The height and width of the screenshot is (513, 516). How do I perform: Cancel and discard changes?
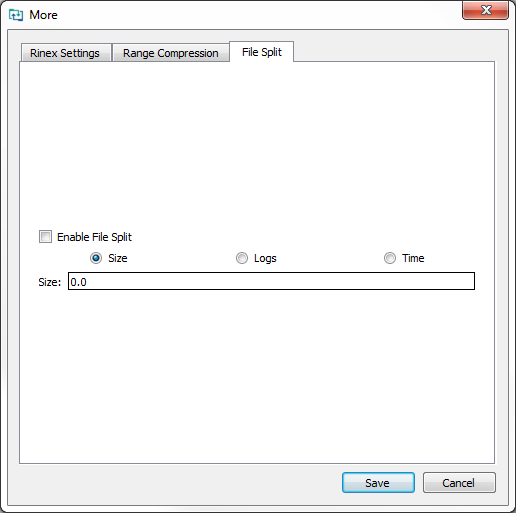[x=459, y=482]
